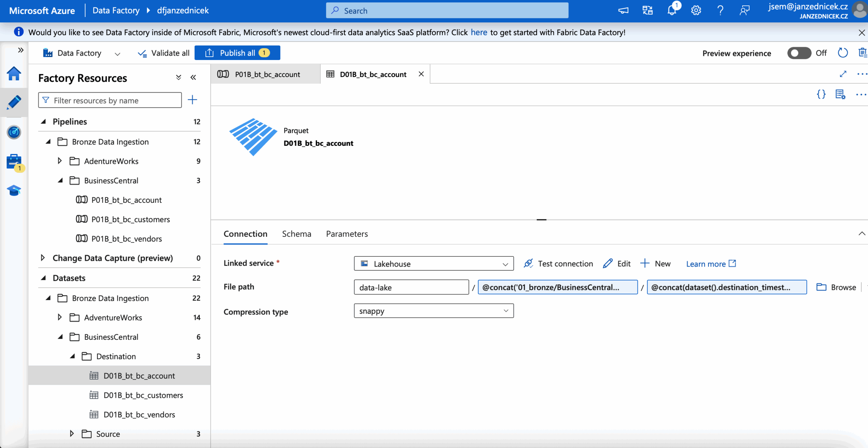Click the JSON code braces icon
Screen dimensions: 868x448
tap(821, 94)
